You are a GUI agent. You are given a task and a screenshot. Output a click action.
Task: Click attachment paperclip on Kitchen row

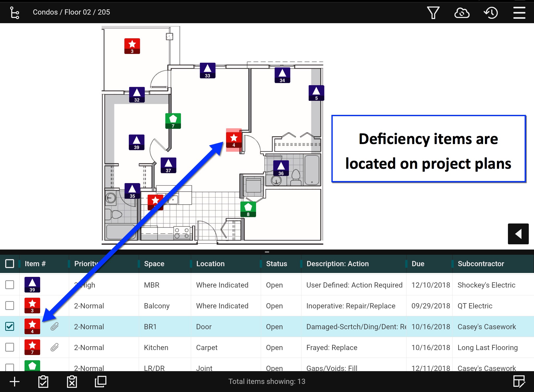click(x=54, y=347)
